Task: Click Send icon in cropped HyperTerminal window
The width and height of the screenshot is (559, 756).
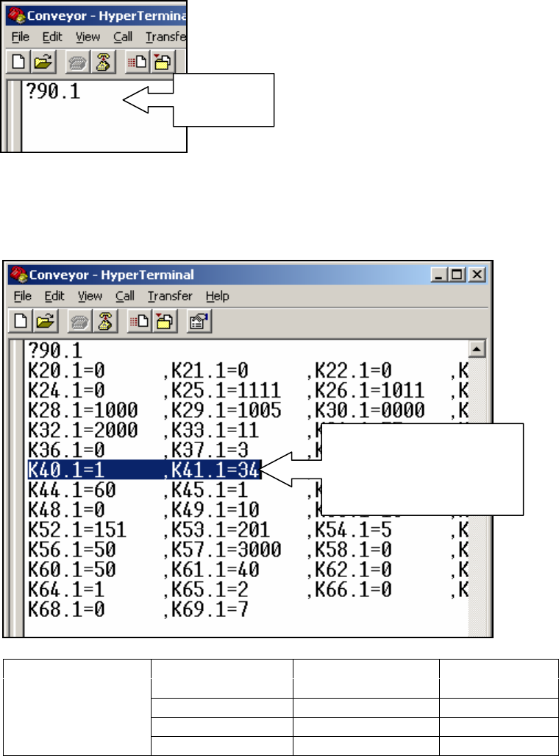Action: pyautogui.click(x=138, y=62)
